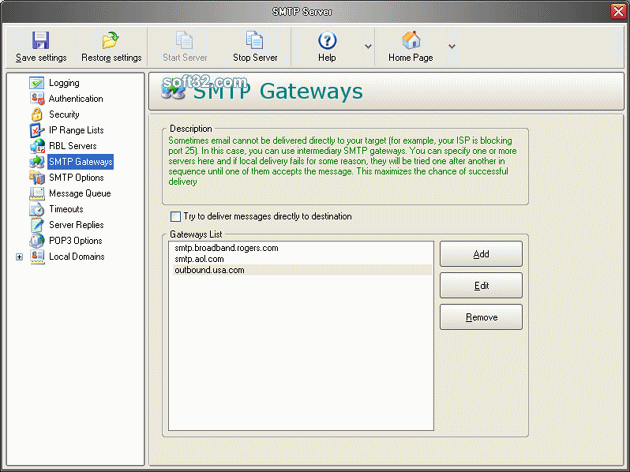Click the Server Replies pencil icon
Viewport: 630px width, 472px height.
pyautogui.click(x=37, y=225)
